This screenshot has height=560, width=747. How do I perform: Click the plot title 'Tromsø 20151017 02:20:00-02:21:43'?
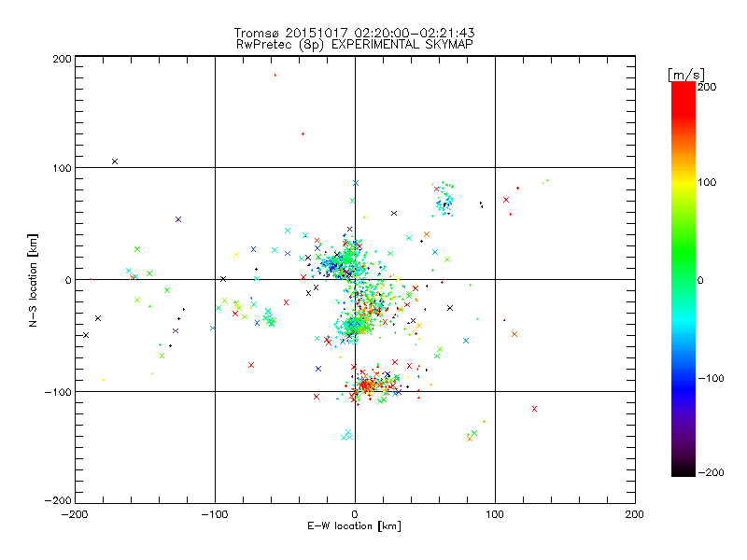point(354,33)
